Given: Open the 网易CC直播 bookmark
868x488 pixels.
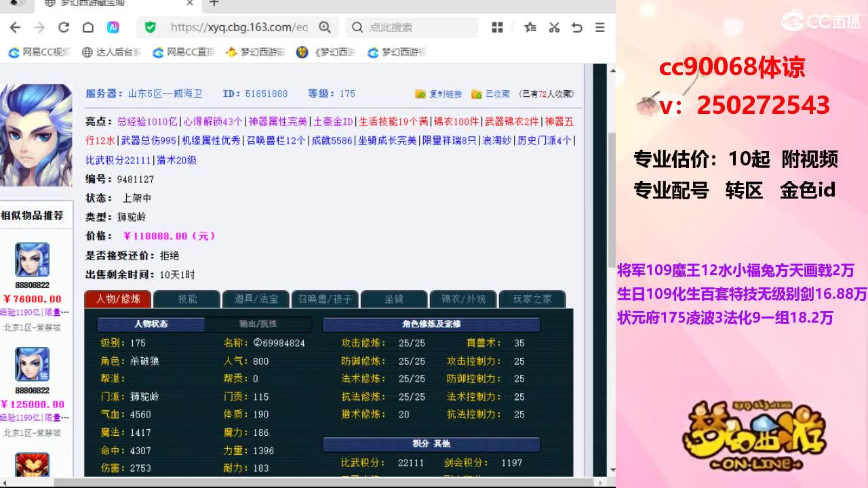Looking at the screenshot, I should [x=183, y=52].
